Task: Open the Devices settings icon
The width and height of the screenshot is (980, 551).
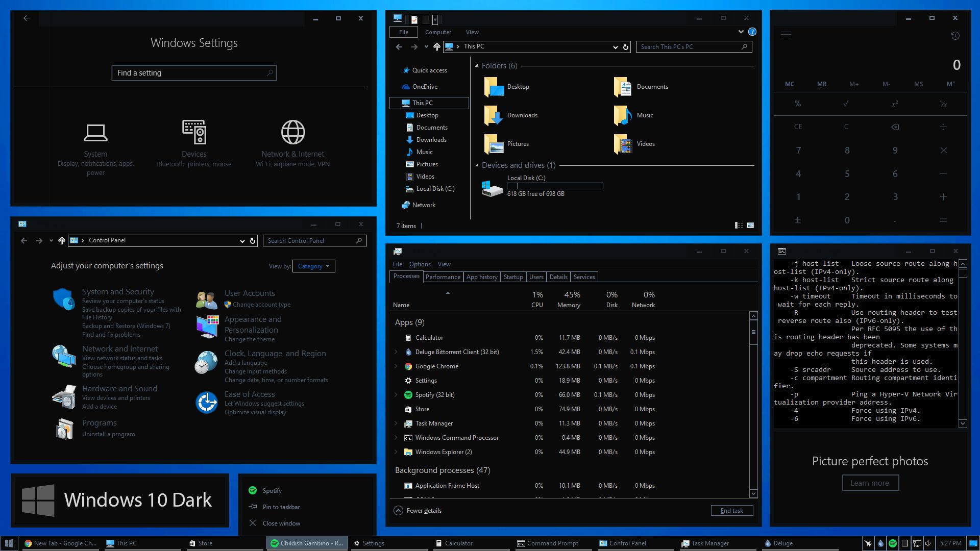Action: [194, 132]
